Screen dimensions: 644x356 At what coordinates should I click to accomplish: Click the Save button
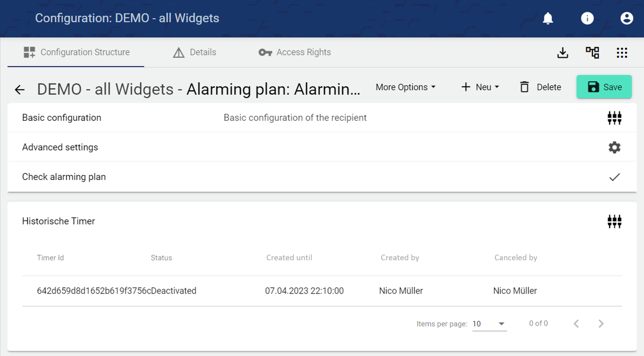[x=604, y=87]
